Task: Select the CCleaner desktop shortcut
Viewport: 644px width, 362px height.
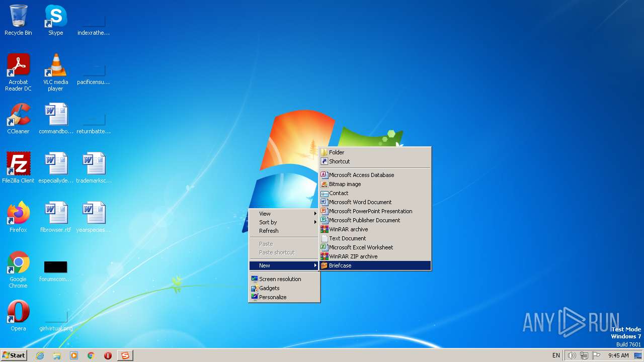Action: click(x=18, y=119)
